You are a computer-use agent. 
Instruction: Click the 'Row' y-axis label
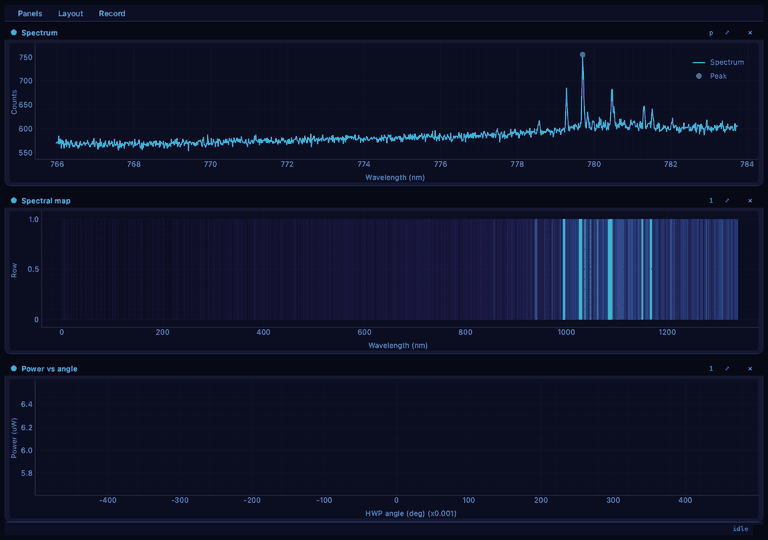[14, 270]
